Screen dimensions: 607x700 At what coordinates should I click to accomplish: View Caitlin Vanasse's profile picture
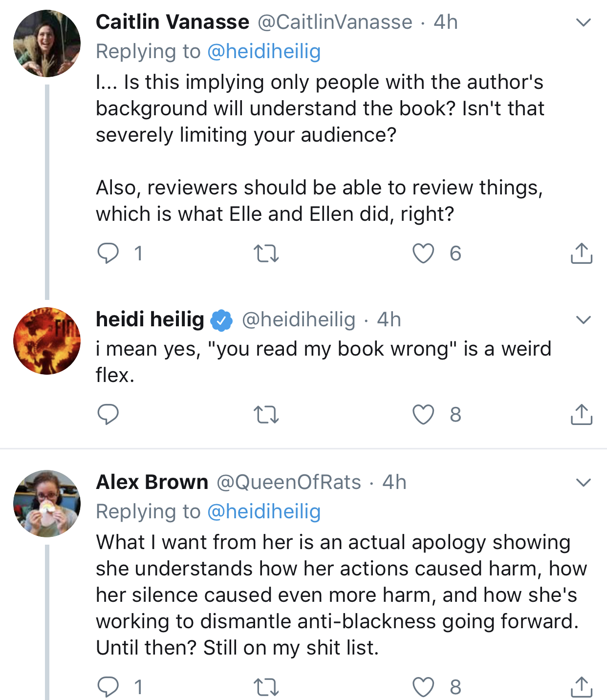tap(47, 43)
